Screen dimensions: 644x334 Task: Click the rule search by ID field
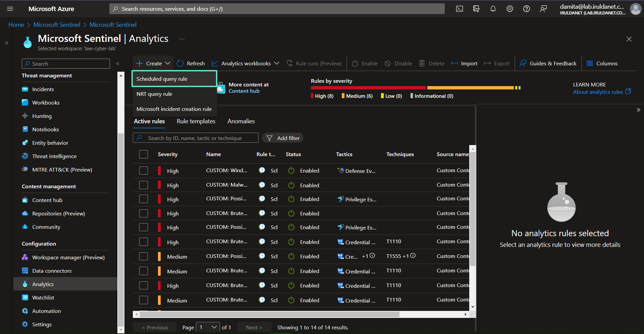(x=196, y=138)
